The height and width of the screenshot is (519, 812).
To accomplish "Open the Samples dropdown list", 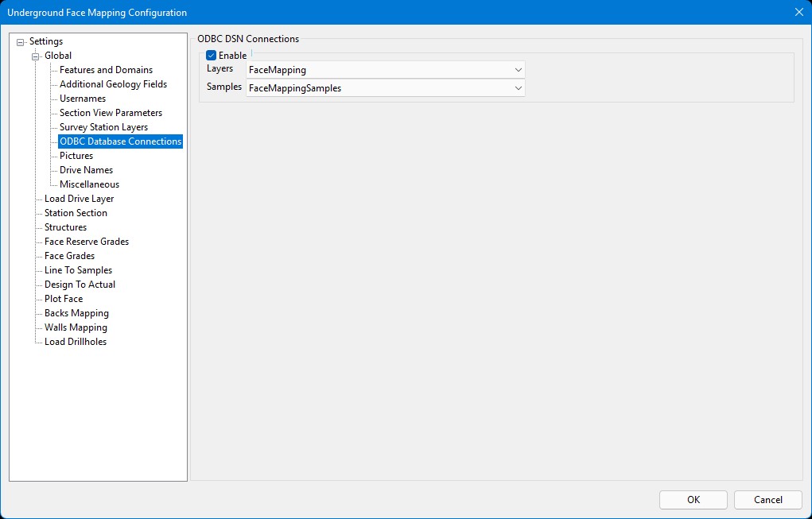I will pos(518,88).
